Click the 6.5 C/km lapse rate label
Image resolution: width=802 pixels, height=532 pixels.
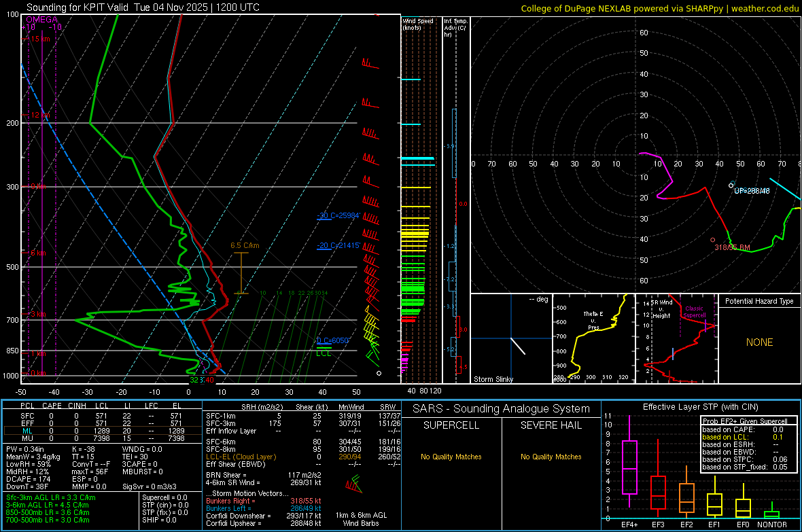(245, 245)
